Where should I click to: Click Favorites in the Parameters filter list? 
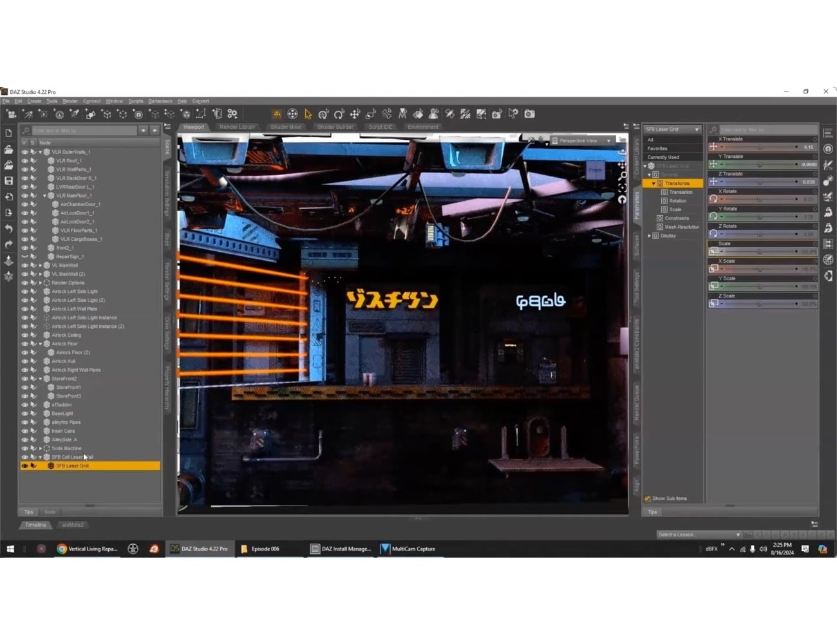tap(658, 147)
